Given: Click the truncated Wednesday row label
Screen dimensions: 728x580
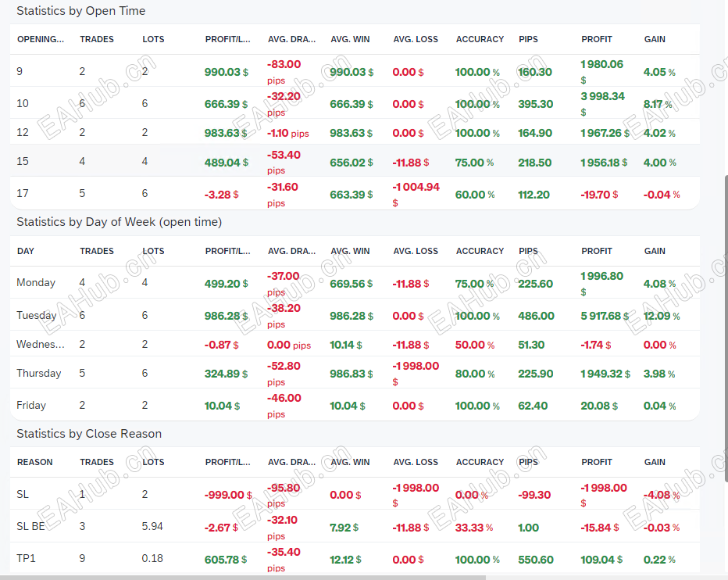Looking at the screenshot, I should click(41, 345).
